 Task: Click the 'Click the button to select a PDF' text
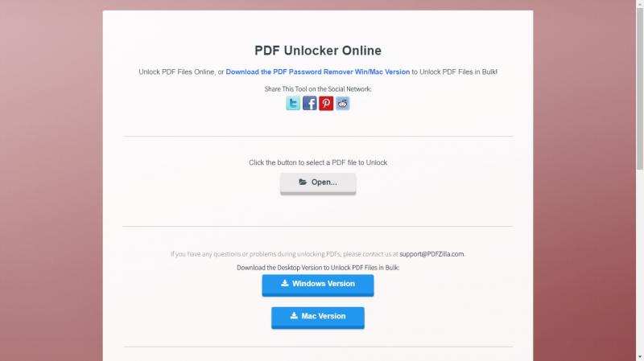318,162
